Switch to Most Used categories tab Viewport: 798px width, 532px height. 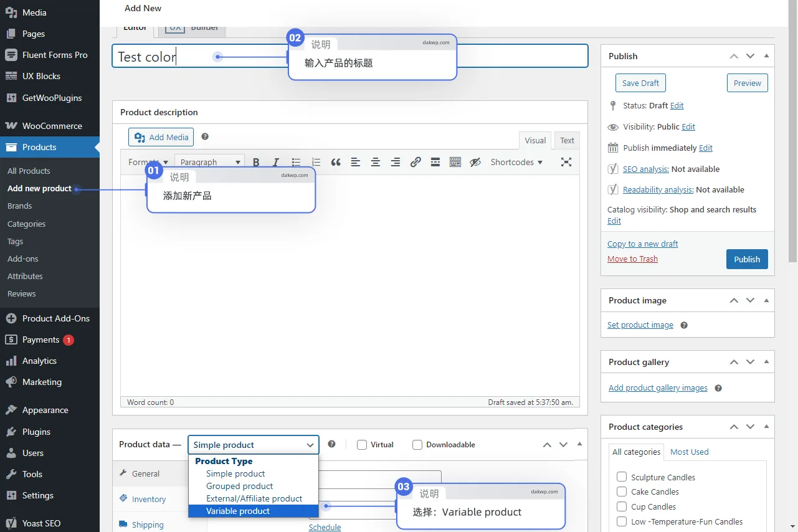coord(690,452)
